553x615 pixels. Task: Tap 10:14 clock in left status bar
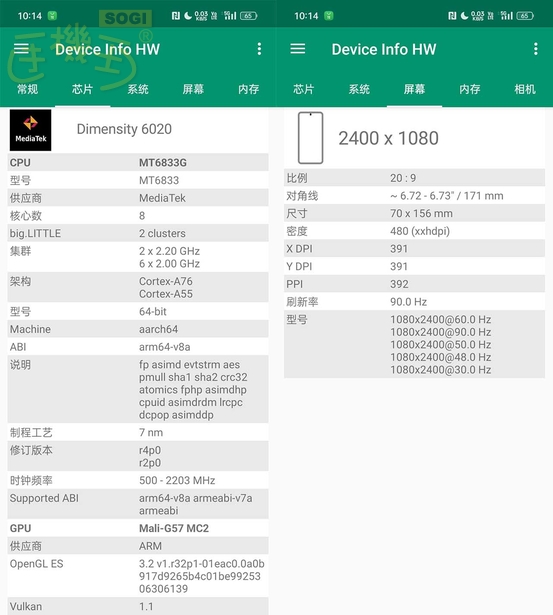[29, 16]
